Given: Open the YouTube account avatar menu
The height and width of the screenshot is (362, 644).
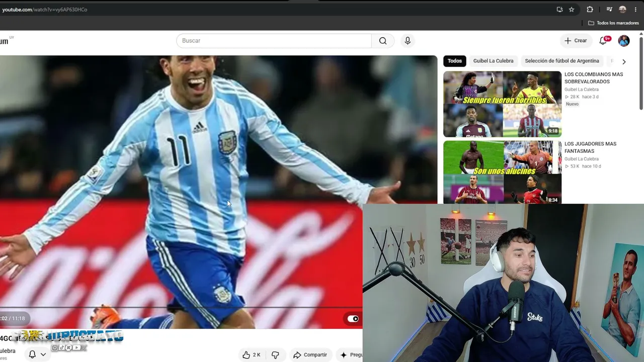Looking at the screenshot, I should point(624,41).
